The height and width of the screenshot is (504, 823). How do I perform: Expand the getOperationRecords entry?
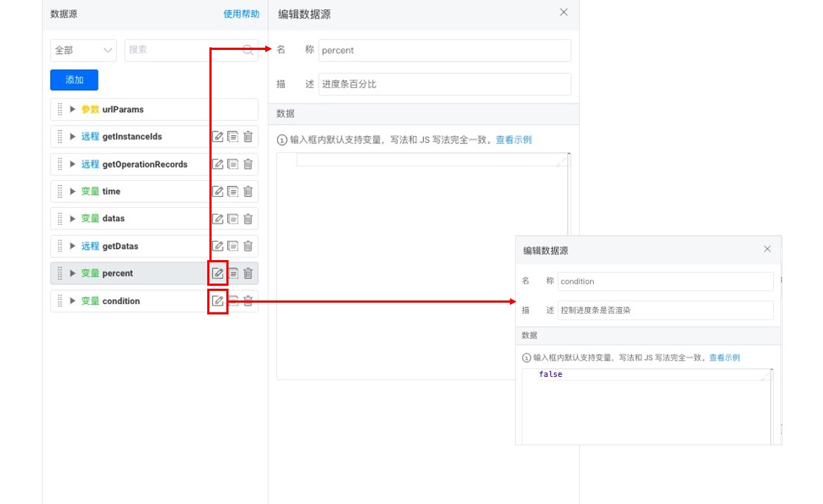[73, 164]
